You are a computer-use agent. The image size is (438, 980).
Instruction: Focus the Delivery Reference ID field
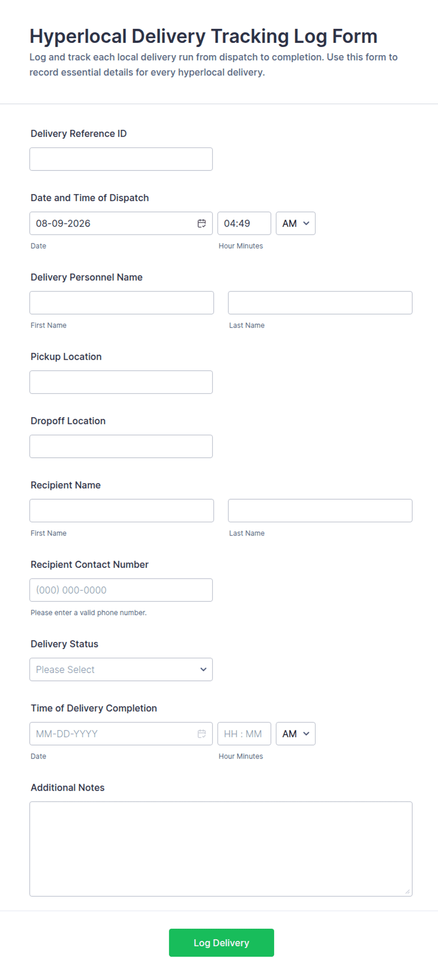pyautogui.click(x=121, y=159)
